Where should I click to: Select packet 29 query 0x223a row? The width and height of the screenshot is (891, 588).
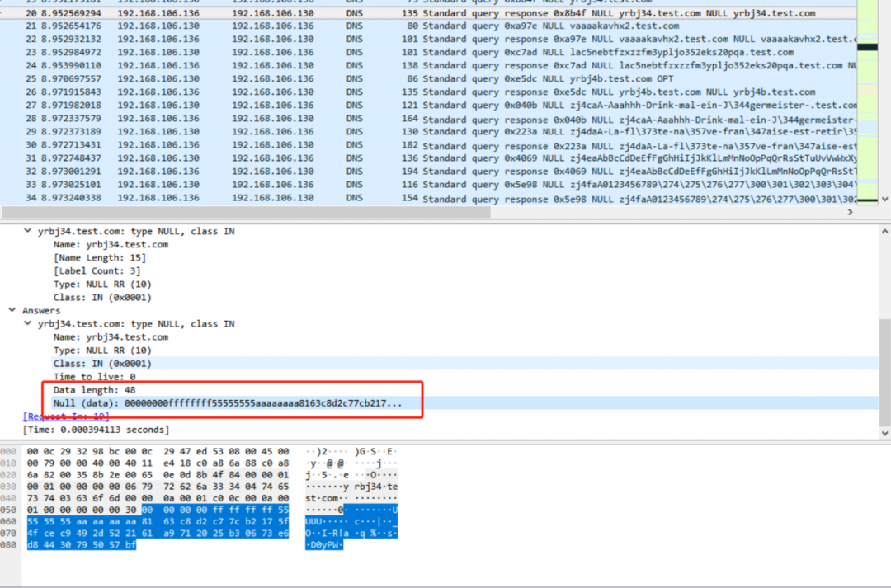coord(428,132)
